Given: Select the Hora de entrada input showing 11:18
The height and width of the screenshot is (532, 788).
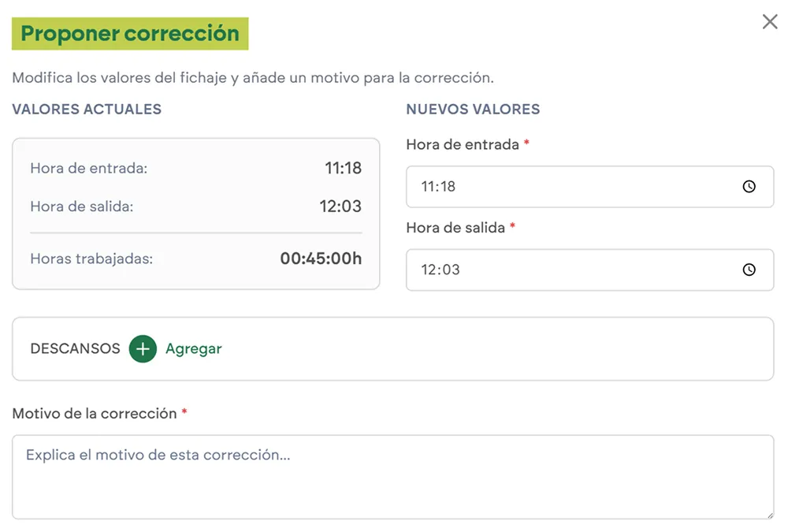Looking at the screenshot, I should click(x=552, y=187).
